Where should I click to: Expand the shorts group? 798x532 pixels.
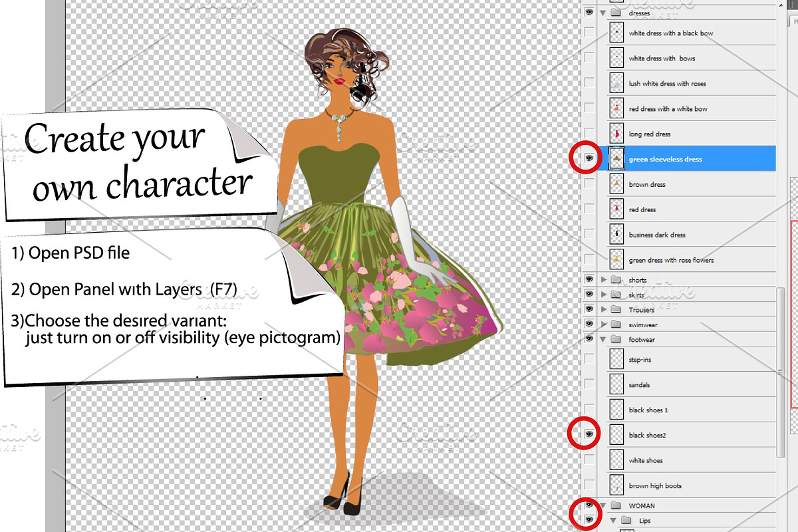tap(604, 279)
